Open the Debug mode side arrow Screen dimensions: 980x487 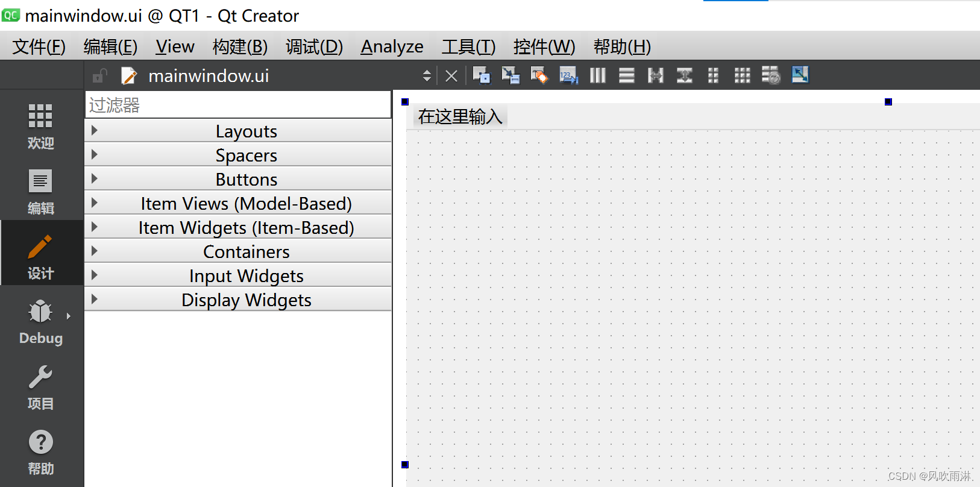69,316
